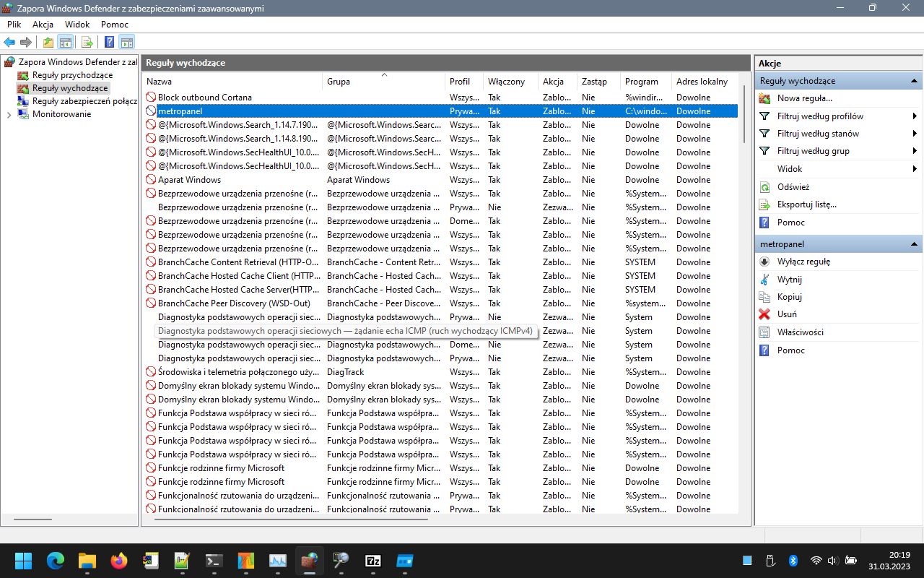
Task: Select the metropanel rule row
Action: [x=440, y=111]
